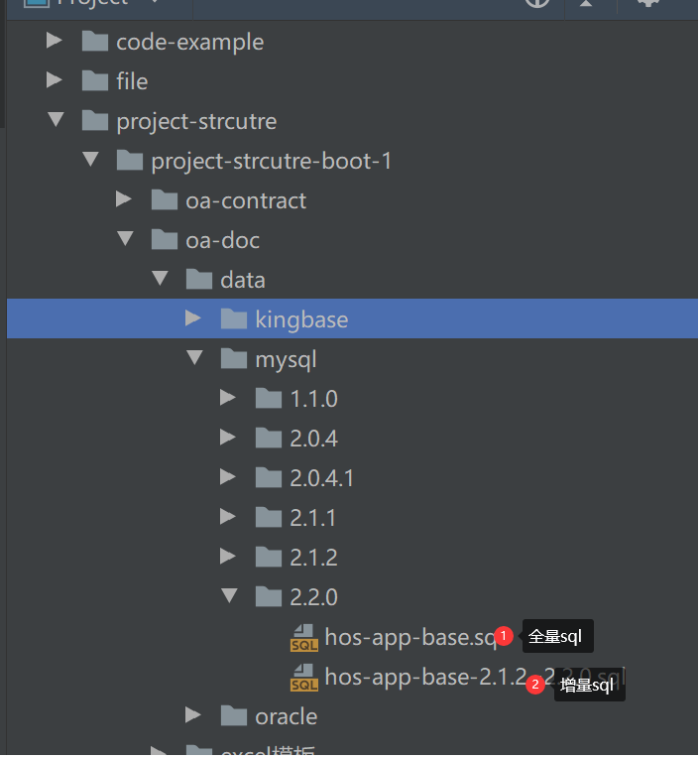Collapse the 2.2.0 version folder

click(x=229, y=597)
